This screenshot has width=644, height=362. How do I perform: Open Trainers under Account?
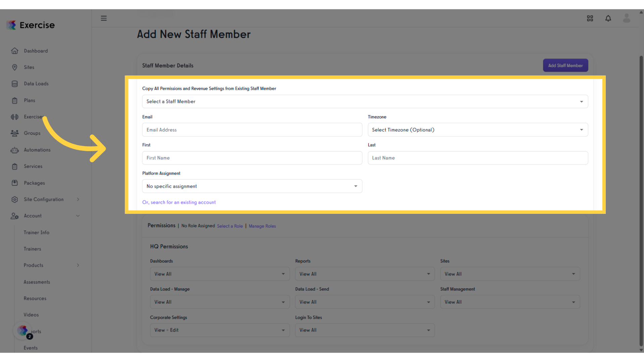(x=33, y=249)
